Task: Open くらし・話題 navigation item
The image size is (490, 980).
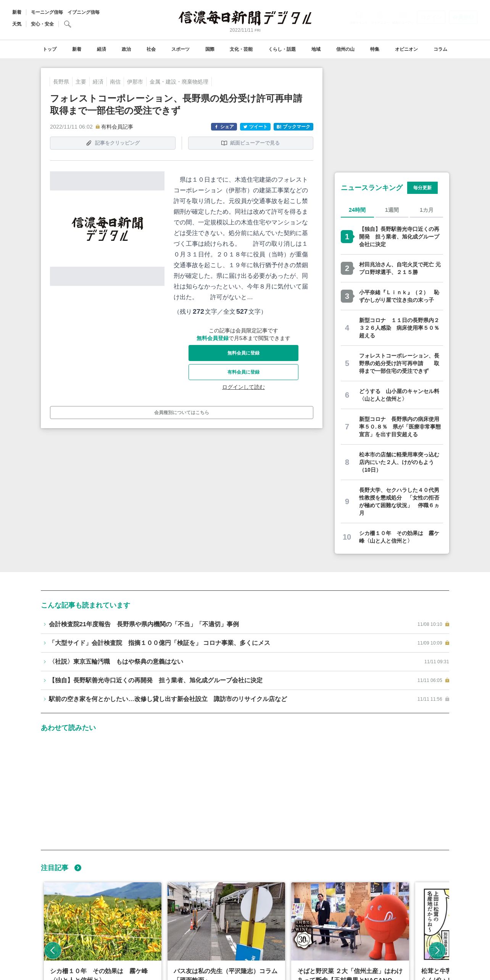Action: (282, 49)
